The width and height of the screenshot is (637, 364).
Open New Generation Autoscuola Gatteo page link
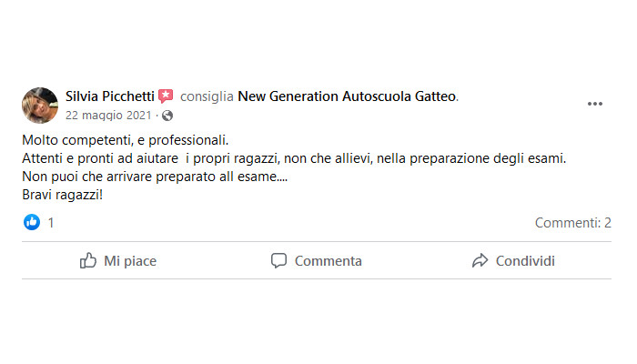click(347, 96)
